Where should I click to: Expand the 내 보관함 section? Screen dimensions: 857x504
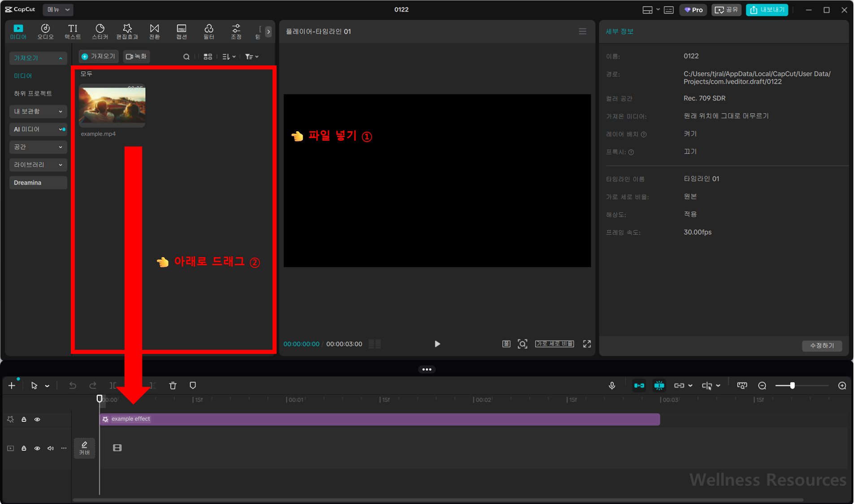tap(38, 111)
